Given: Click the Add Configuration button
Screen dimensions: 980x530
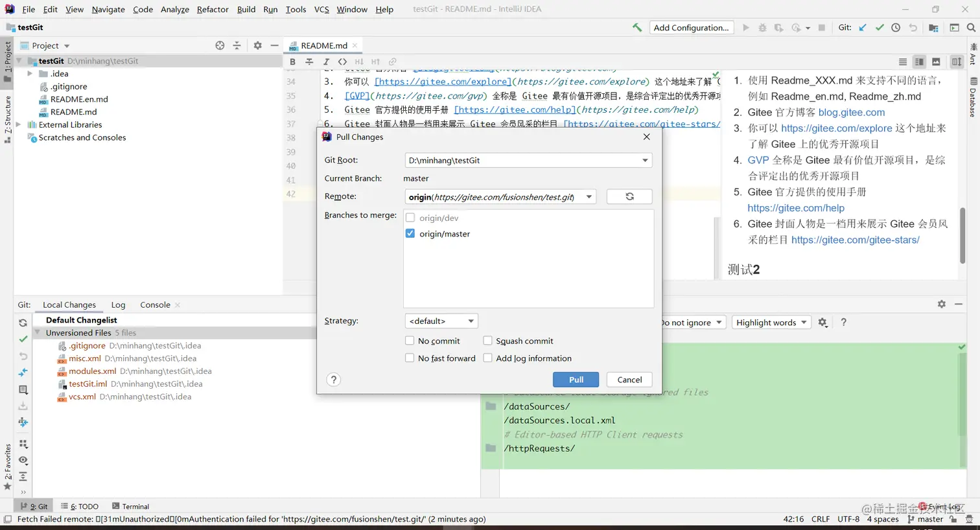Looking at the screenshot, I should (x=691, y=27).
